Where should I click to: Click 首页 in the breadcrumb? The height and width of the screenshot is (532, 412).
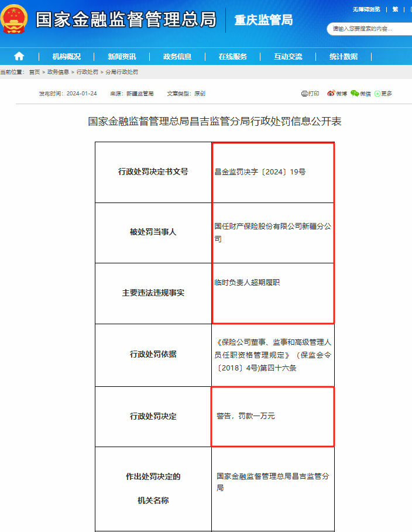point(35,72)
